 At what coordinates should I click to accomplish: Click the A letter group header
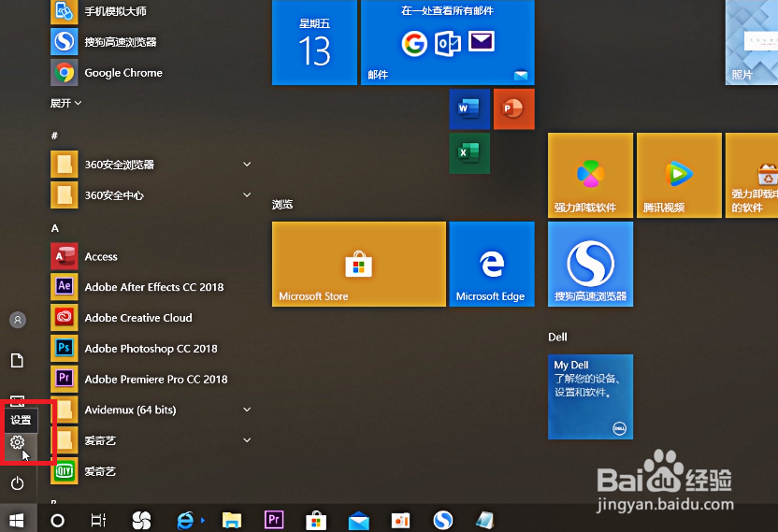[55, 228]
